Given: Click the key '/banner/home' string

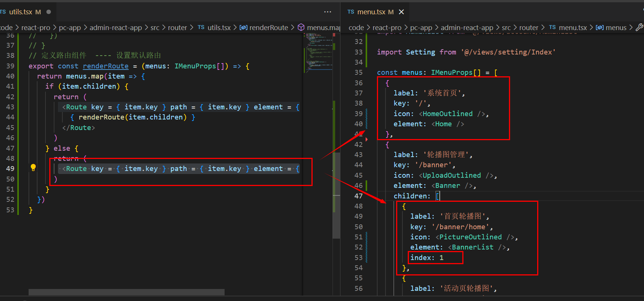Looking at the screenshot, I should 460,227.
